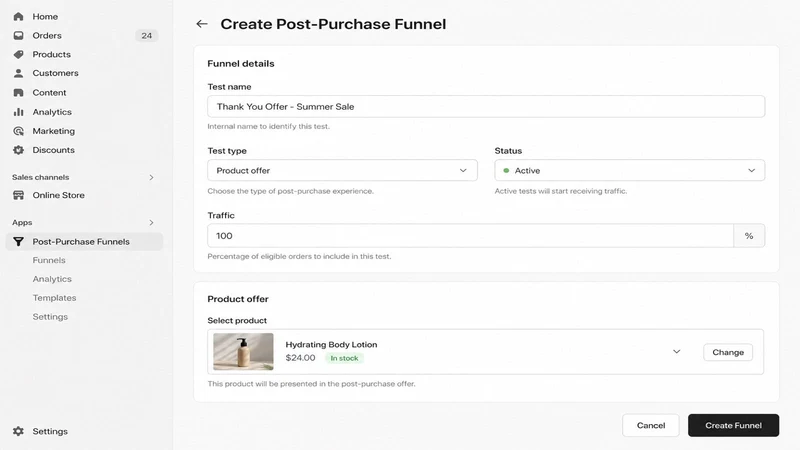The image size is (800, 450).
Task: Open Settings under Post-Purchase Funnels
Action: pos(50,317)
